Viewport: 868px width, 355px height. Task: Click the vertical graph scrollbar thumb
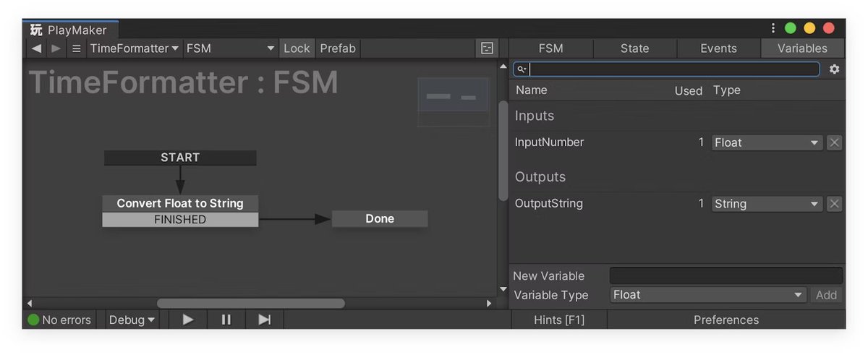pyautogui.click(x=503, y=150)
